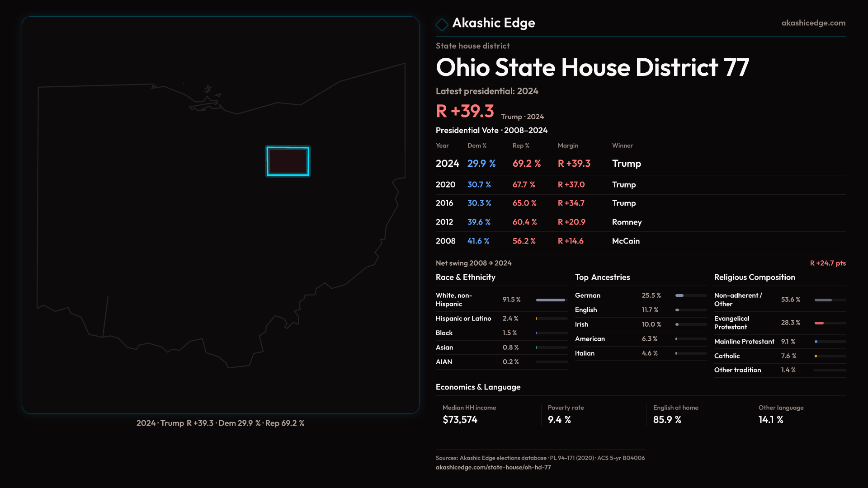Open the akashicedge.com link in the header
Viewport: 868px width, 488px height.
813,23
